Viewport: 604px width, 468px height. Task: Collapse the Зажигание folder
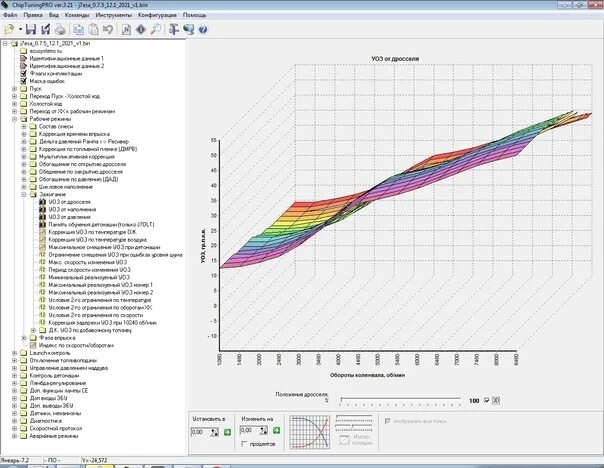coord(24,195)
